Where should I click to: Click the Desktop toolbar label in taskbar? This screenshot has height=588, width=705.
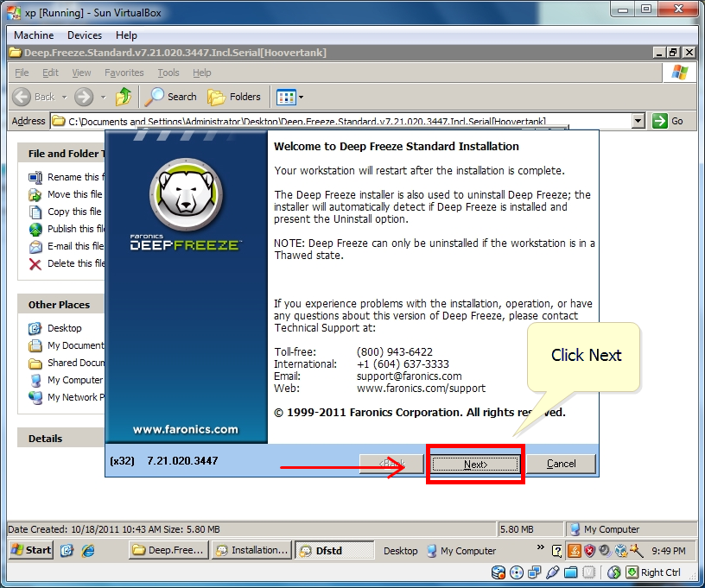pos(400,551)
